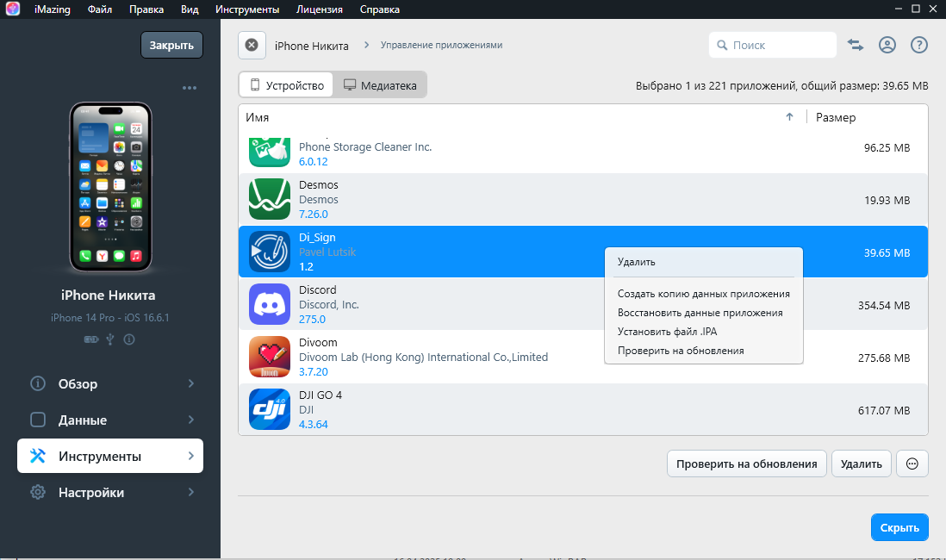Switch to the Устройство tab
Viewport: 946px width, 560px height.
click(x=287, y=85)
